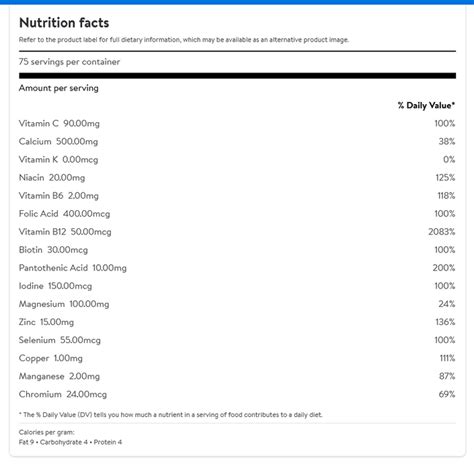
Task: Click the 136% value for Zinc
Action: (445, 322)
